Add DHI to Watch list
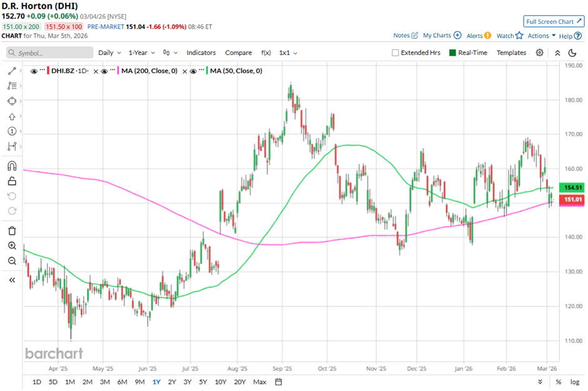This screenshot has width=588, height=391. point(510,36)
